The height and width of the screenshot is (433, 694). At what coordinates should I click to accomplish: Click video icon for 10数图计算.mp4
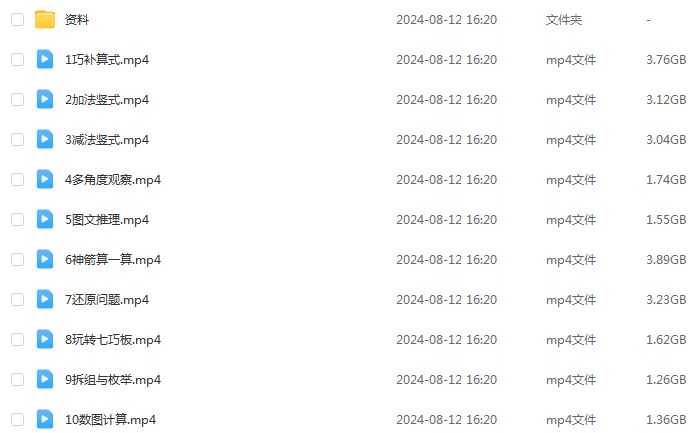pos(45,419)
